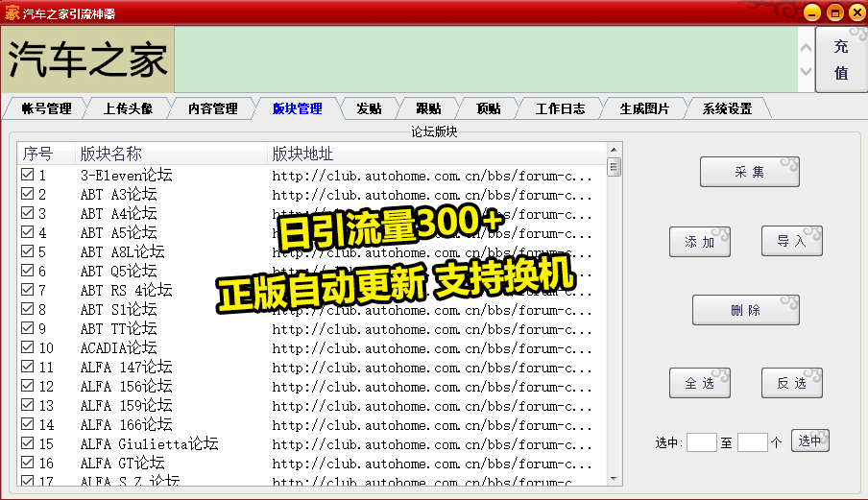Click the 充值 recharge button

point(841,60)
